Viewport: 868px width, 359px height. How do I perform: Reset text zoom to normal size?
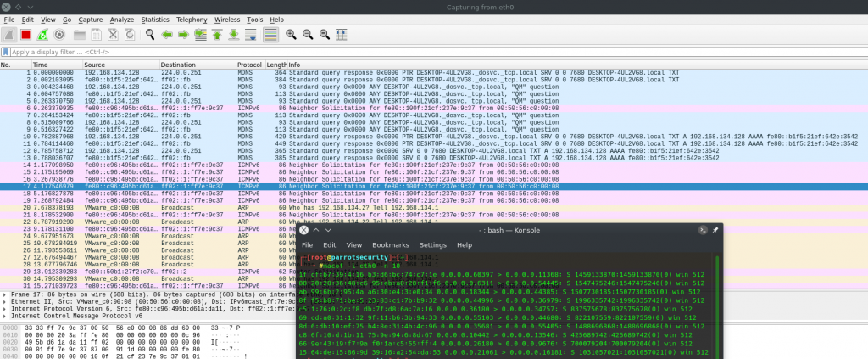point(325,34)
